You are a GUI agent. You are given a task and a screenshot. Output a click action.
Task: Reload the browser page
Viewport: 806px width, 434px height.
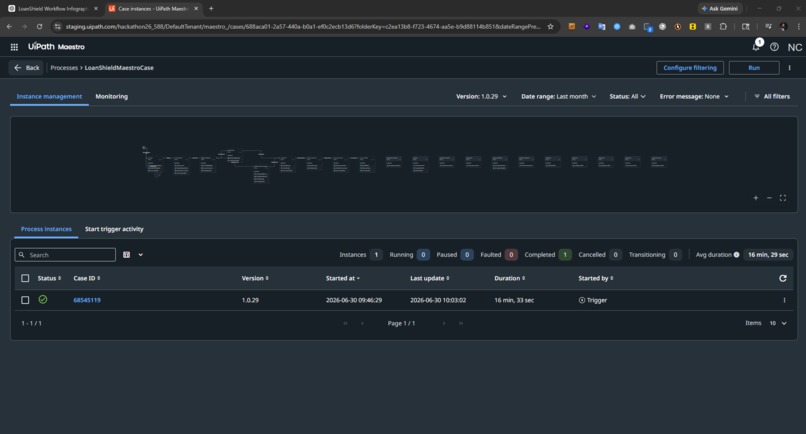point(40,26)
